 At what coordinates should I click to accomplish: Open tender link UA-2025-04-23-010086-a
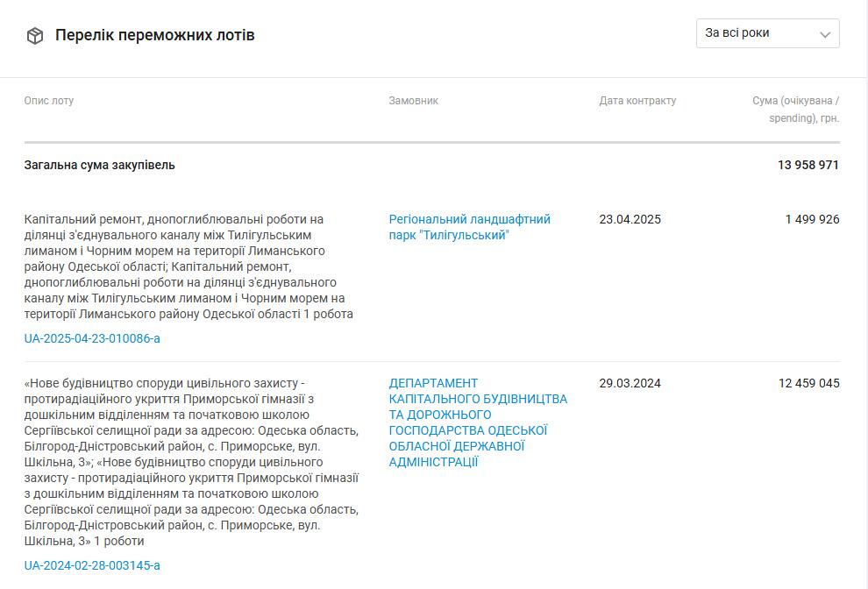pyautogui.click(x=92, y=338)
